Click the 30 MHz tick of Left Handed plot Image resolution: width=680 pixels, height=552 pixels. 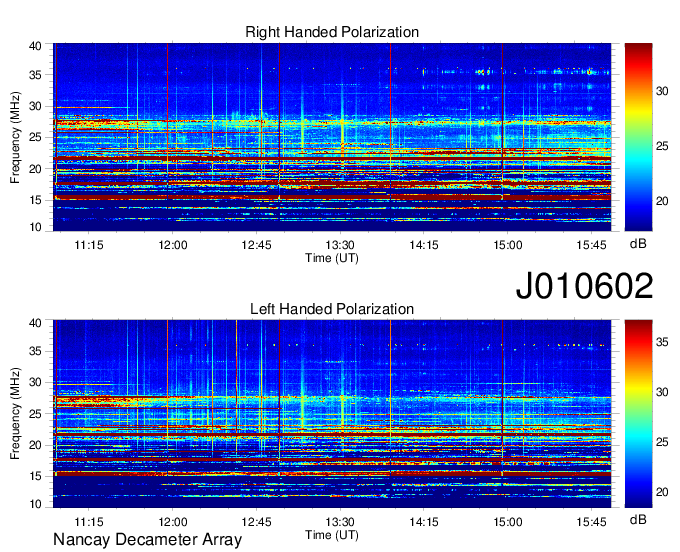pyautogui.click(x=35, y=382)
